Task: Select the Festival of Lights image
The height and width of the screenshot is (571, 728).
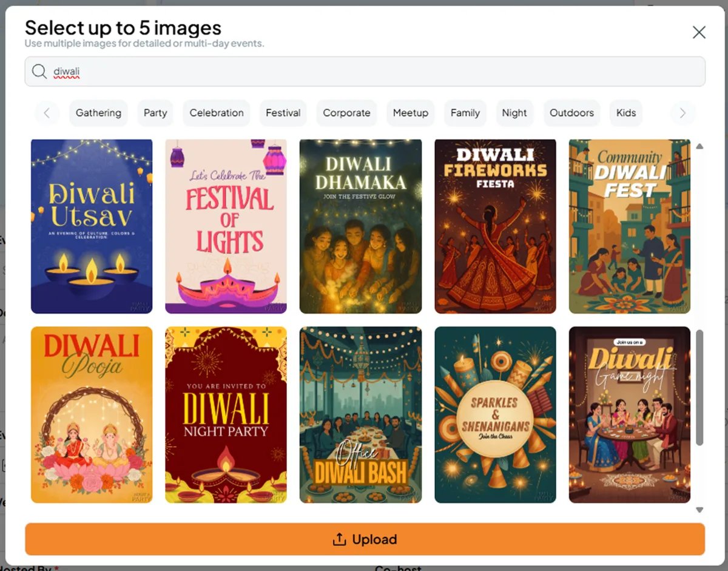Action: [x=226, y=226]
